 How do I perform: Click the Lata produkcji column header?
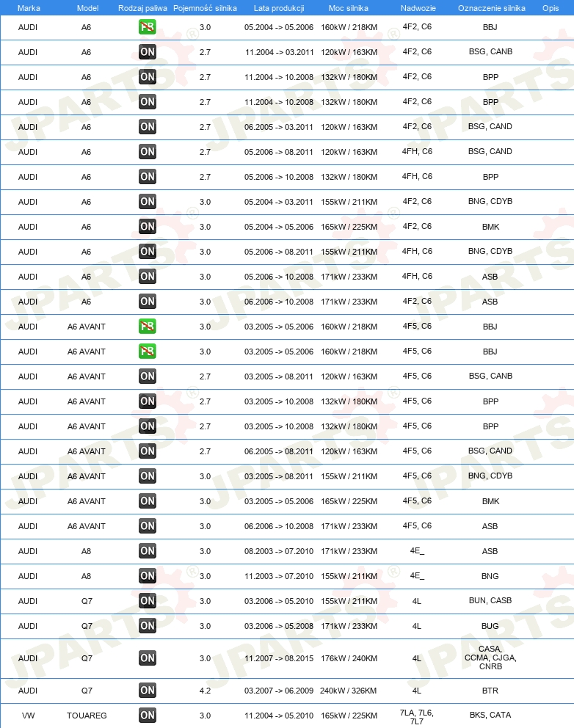279,8
